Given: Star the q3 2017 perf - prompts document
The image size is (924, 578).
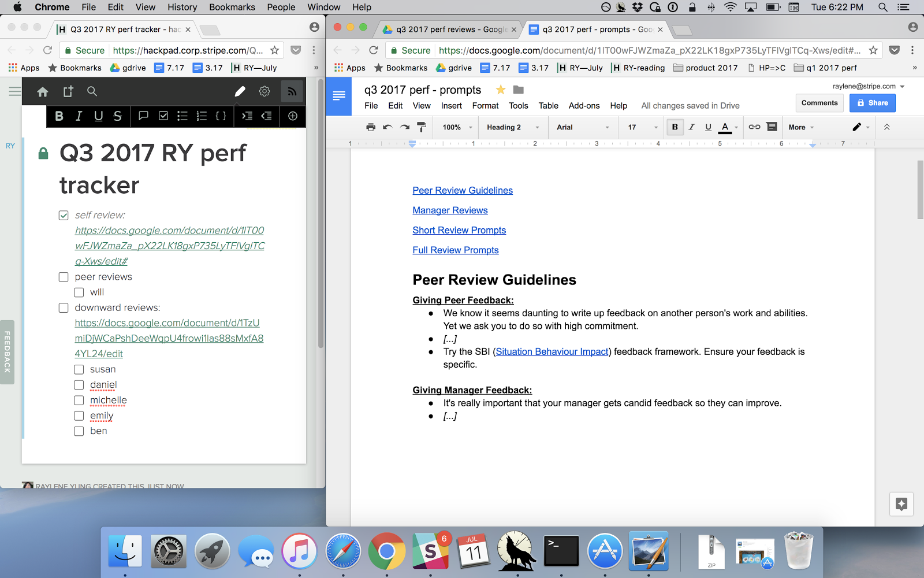Looking at the screenshot, I should (501, 90).
